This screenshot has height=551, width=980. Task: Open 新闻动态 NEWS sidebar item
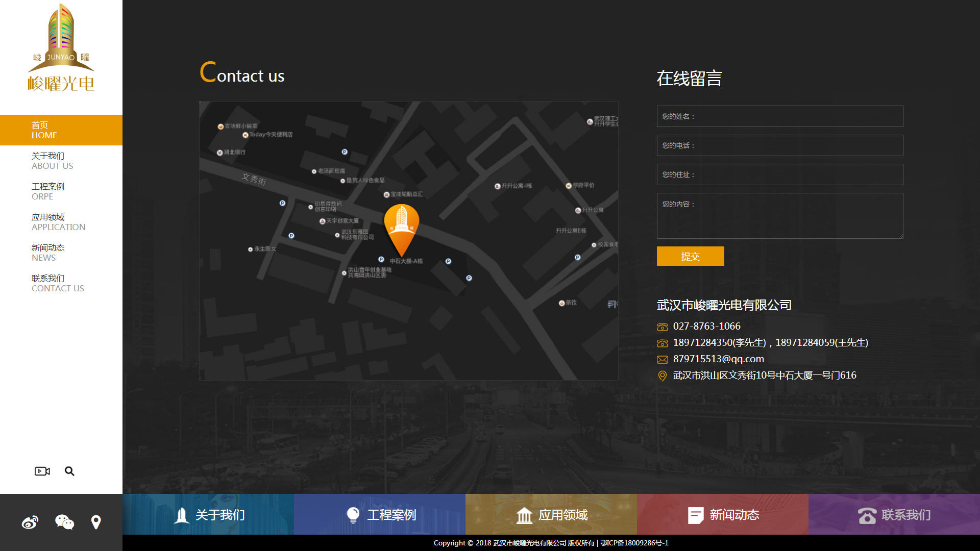48,253
